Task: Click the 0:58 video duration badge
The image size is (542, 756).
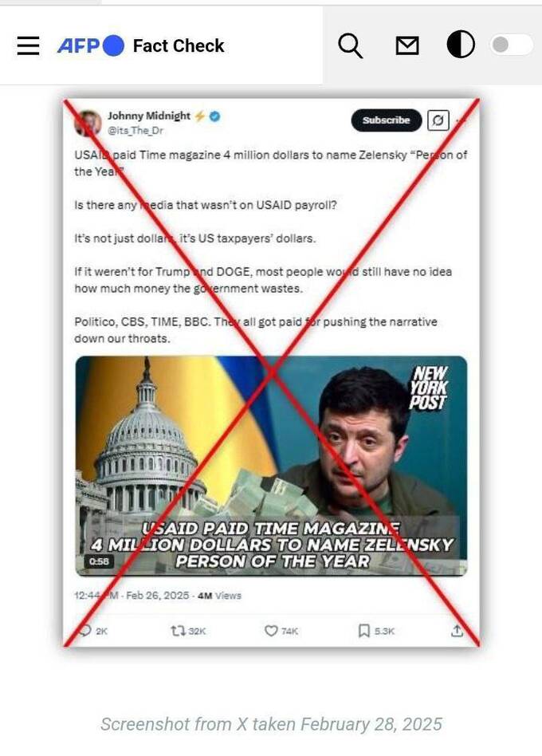Action: 99,561
